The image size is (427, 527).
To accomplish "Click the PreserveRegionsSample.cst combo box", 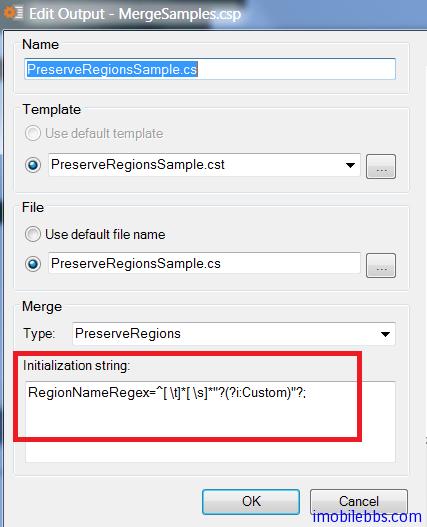I will click(x=204, y=165).
